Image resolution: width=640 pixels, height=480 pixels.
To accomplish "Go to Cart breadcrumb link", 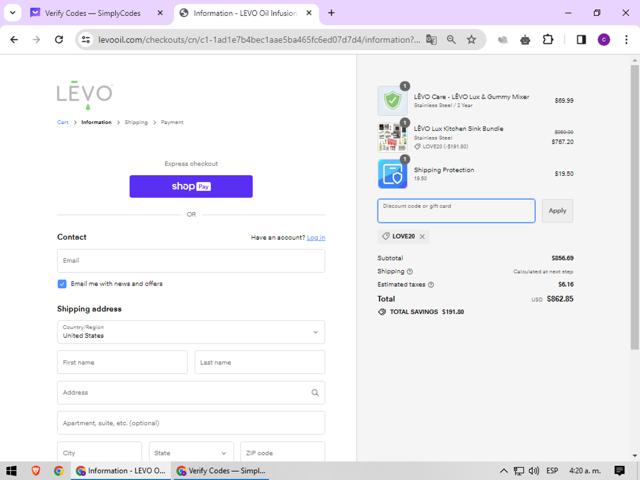I will point(62,122).
